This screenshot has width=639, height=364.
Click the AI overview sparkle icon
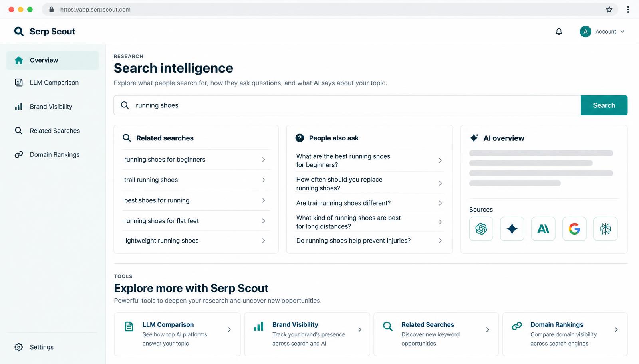[474, 138]
